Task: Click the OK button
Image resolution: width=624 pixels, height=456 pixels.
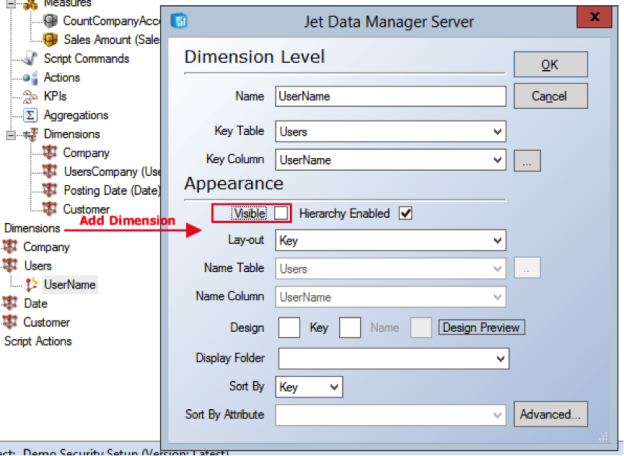Action: click(x=550, y=64)
